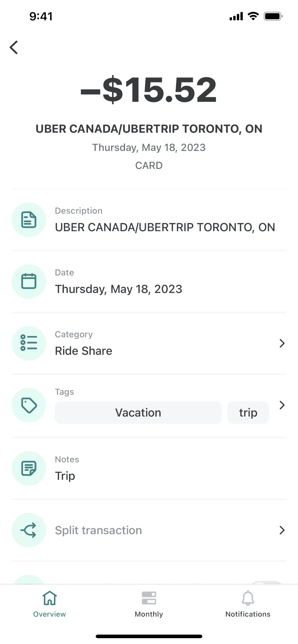Edit the Notes field containing Trip
The height and width of the screenshot is (644, 298).
click(65, 476)
